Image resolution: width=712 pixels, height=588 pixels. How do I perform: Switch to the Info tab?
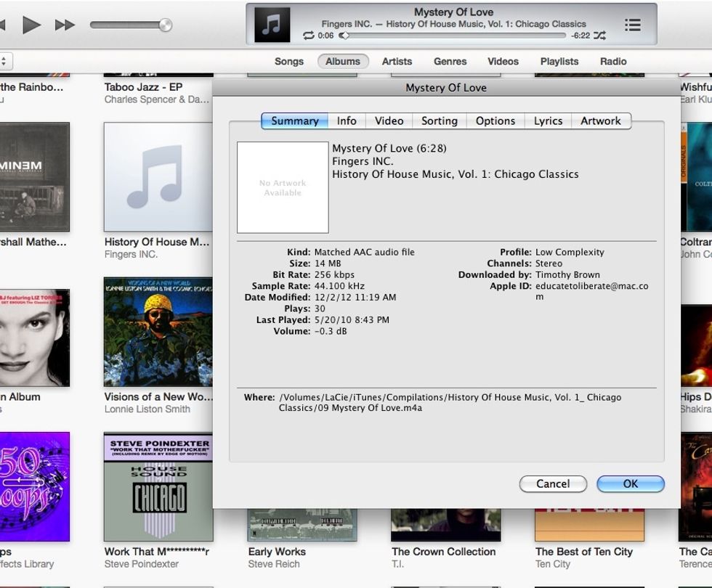point(347,121)
